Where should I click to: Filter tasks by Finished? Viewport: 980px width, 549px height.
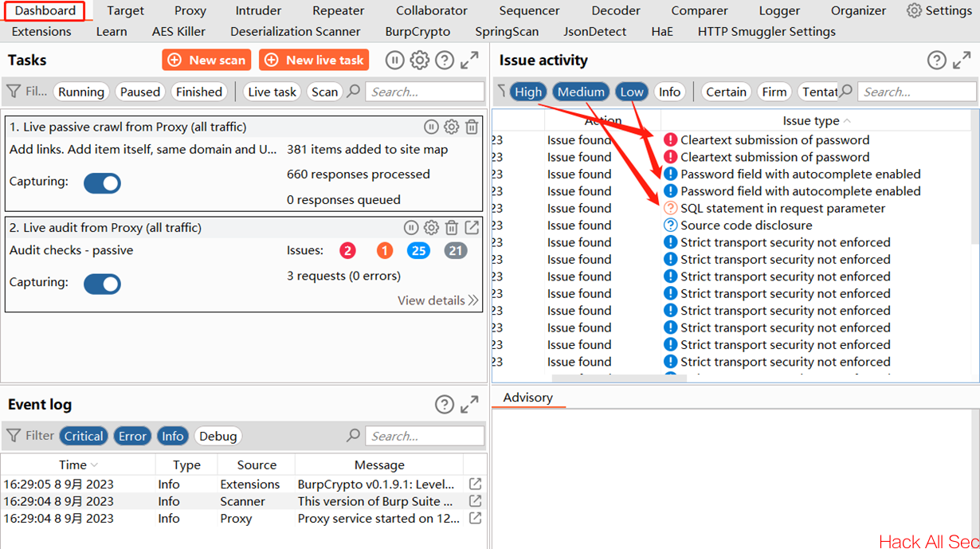point(198,92)
